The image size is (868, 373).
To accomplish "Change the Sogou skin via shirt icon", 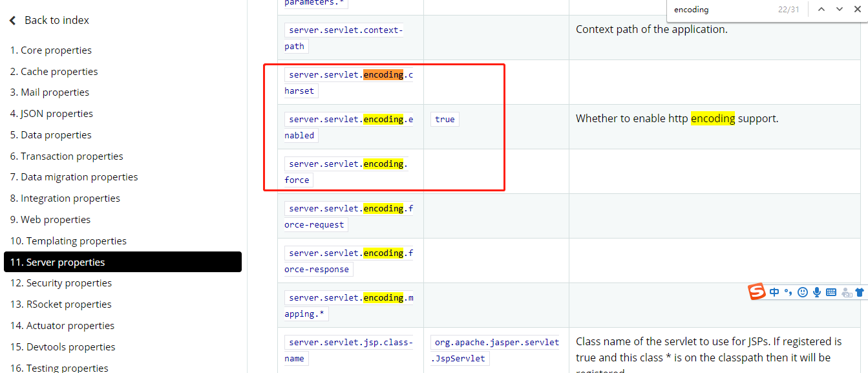I will tap(860, 292).
